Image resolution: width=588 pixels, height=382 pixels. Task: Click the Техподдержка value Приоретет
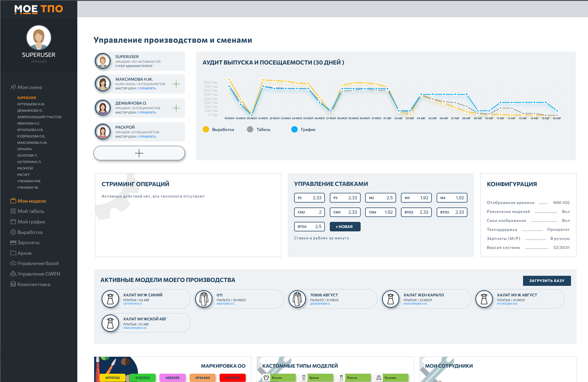pyautogui.click(x=558, y=229)
